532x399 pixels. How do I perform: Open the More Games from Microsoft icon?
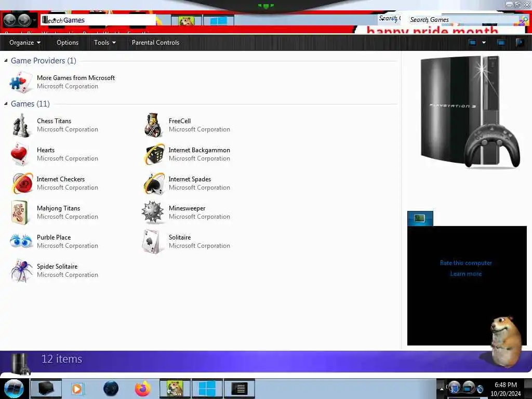(x=20, y=82)
